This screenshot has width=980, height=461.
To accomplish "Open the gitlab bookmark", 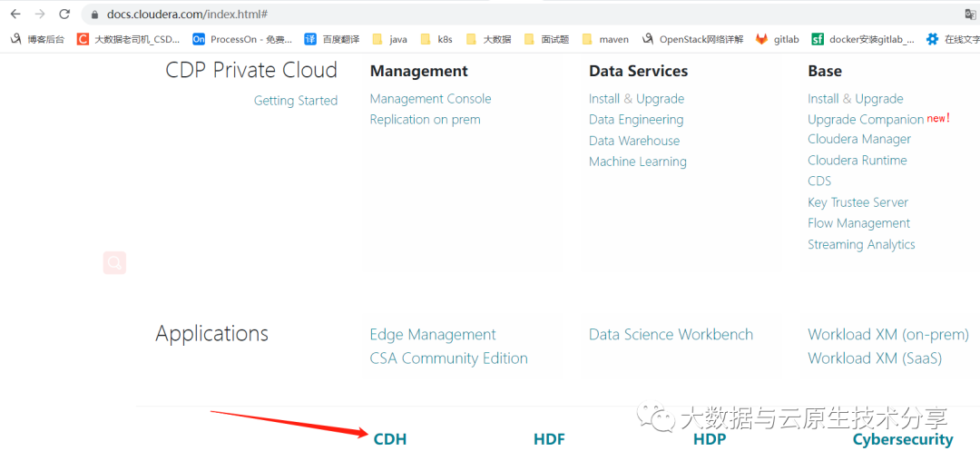I will (x=778, y=40).
